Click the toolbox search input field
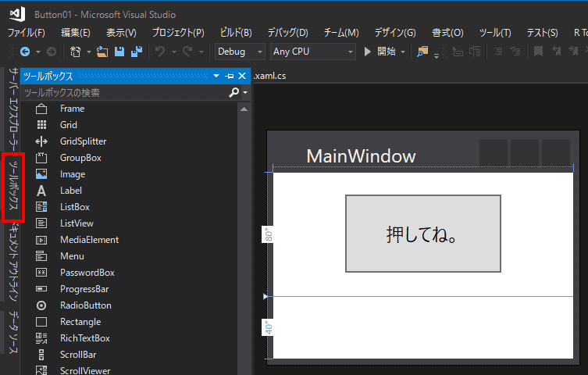The width and height of the screenshot is (588, 375). [x=124, y=92]
